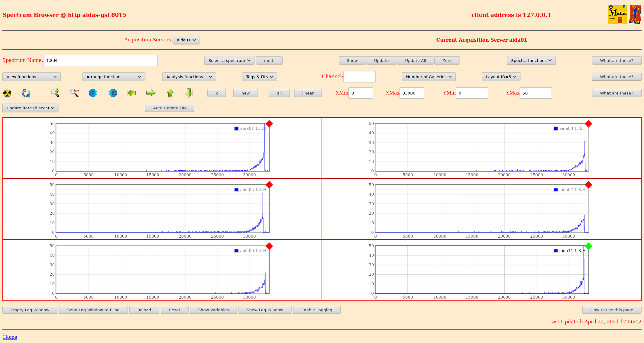Viewport: 644px width, 343px height.
Task: Open the Number of Galleries dropdown
Action: pyautogui.click(x=429, y=77)
